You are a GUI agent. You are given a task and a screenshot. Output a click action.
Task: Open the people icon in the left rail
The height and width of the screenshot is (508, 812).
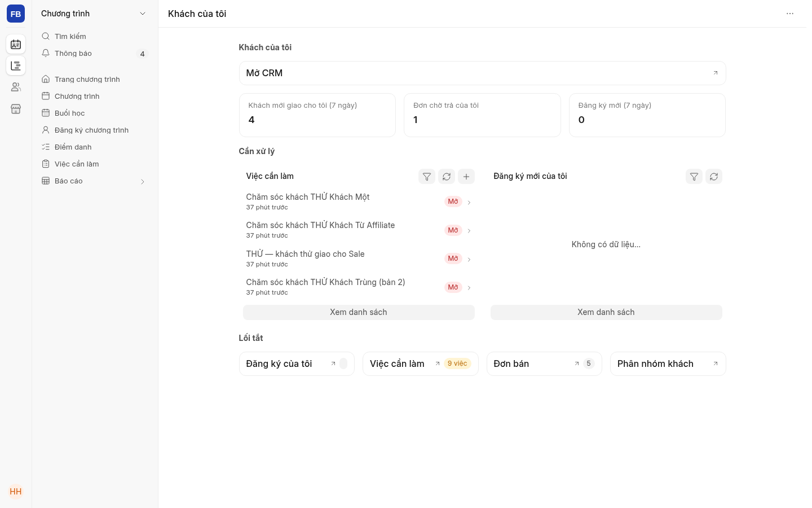(x=16, y=87)
